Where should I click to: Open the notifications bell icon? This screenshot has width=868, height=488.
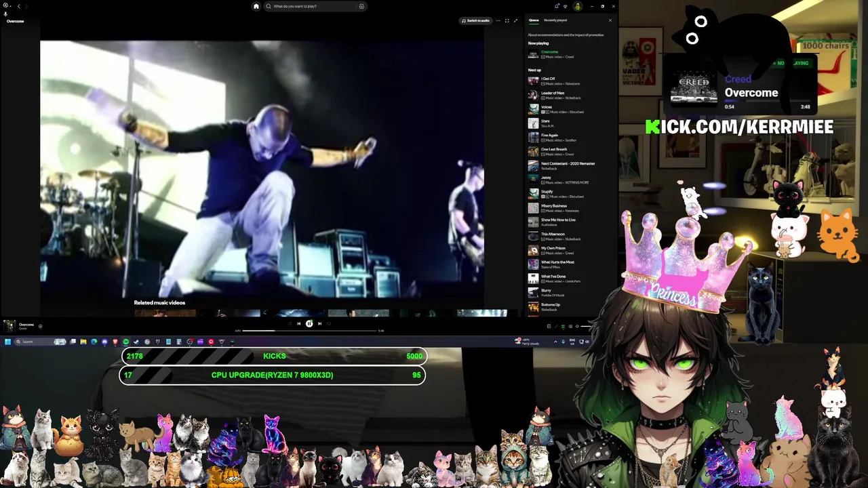tap(557, 6)
